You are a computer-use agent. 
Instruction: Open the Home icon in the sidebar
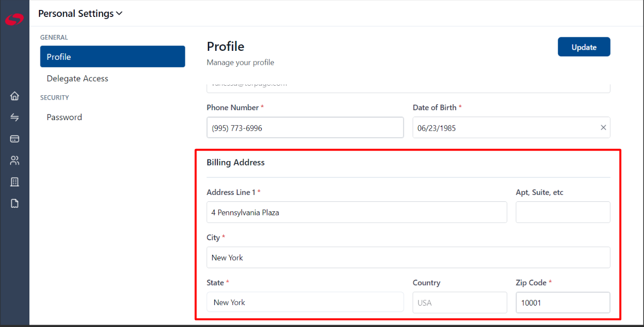click(14, 96)
